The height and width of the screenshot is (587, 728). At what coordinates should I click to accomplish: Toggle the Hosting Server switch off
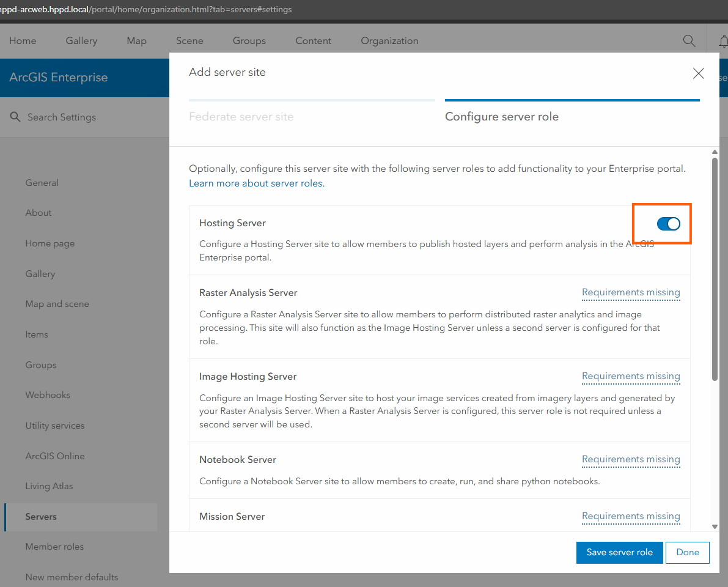668,224
